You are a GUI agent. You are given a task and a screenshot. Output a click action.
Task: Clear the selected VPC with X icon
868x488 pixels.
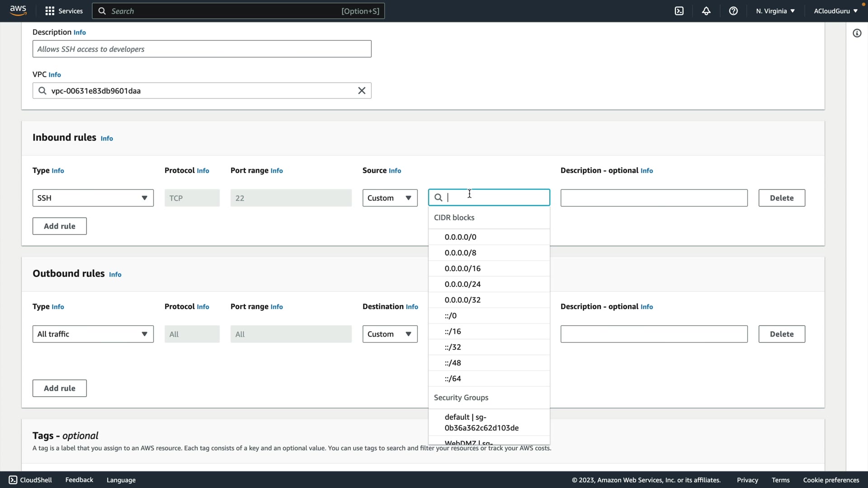(x=362, y=91)
